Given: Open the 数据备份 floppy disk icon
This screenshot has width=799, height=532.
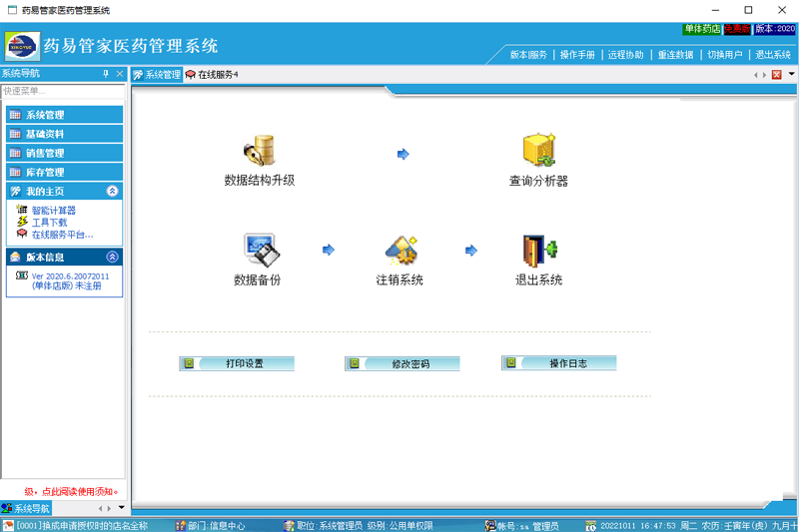Looking at the screenshot, I should pyautogui.click(x=261, y=250).
